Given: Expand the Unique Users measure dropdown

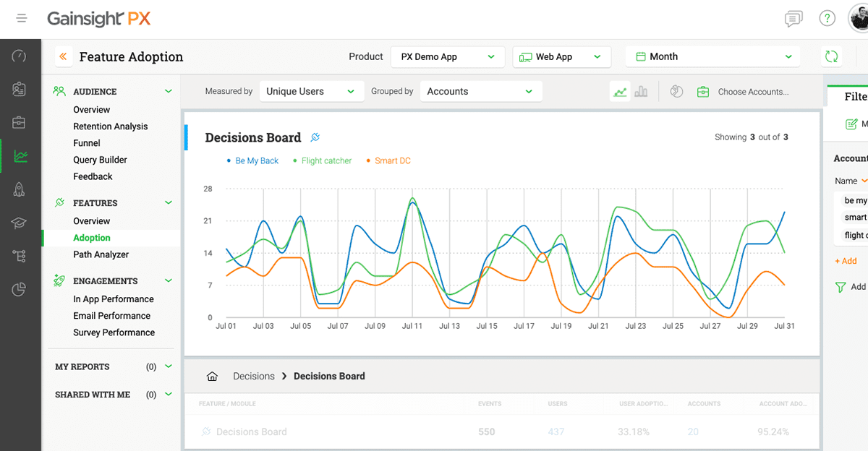Looking at the screenshot, I should point(310,92).
